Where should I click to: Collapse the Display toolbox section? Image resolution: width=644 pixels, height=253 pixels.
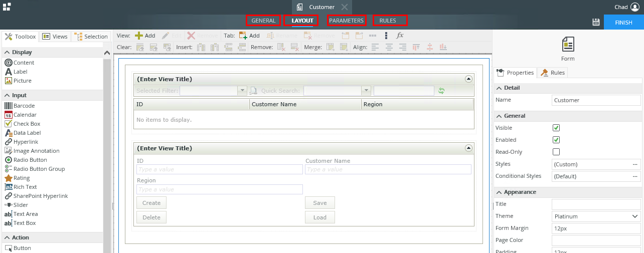coord(7,52)
